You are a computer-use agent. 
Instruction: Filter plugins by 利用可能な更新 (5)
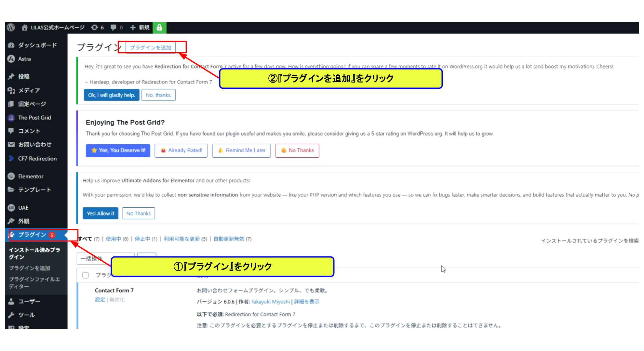tap(185, 239)
